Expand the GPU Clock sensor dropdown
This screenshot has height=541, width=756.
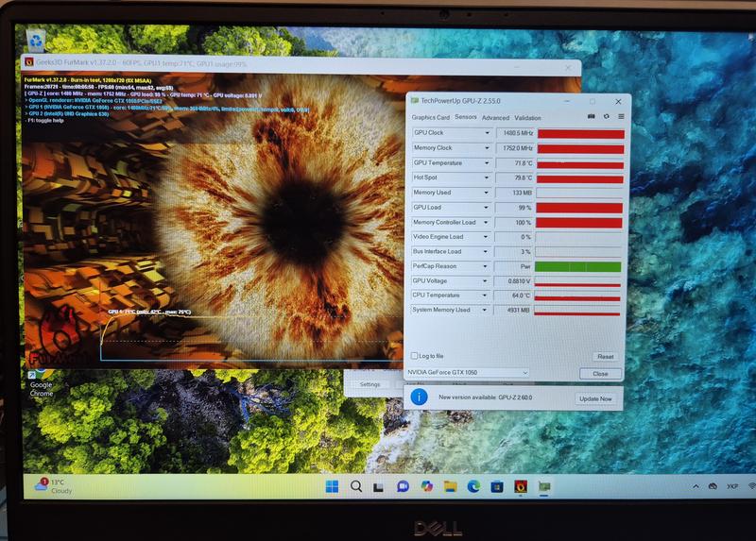(x=488, y=133)
